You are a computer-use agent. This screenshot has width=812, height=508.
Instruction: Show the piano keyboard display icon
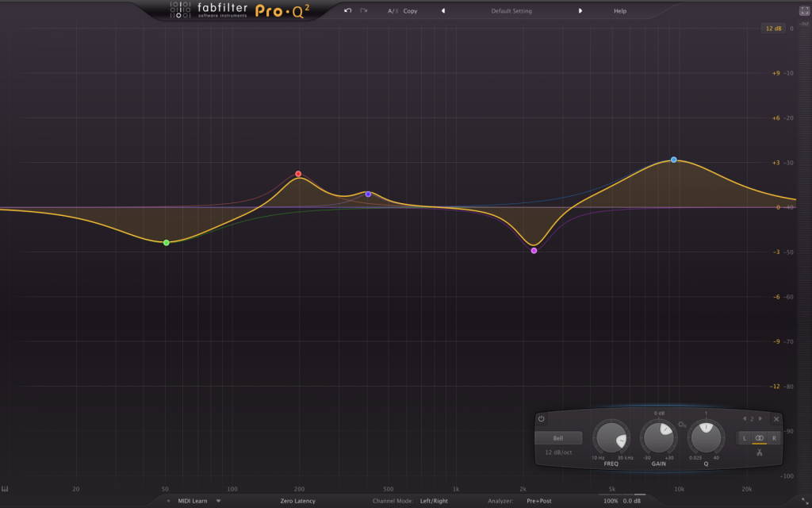[6, 489]
